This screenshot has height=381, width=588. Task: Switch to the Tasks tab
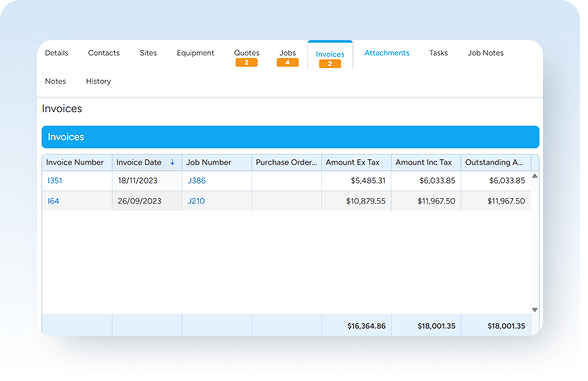coord(438,53)
